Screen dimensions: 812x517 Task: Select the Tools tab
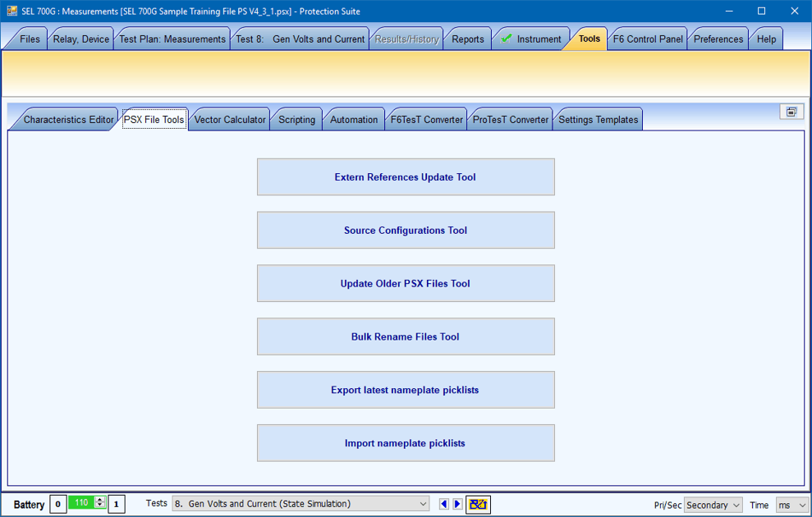(590, 39)
